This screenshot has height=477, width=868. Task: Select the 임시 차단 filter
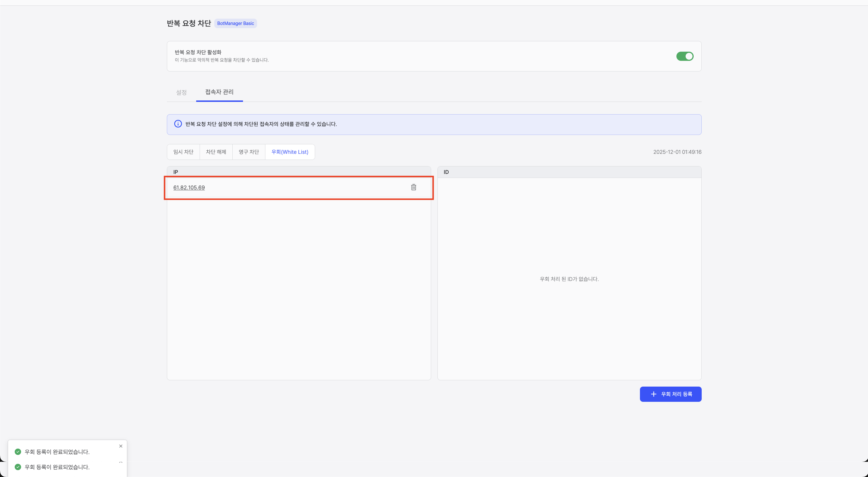tap(183, 152)
